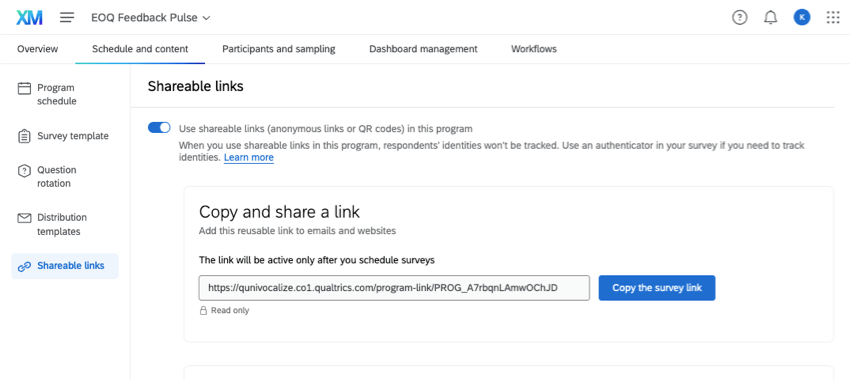
Task: Select the Schedule and content tab
Action: [140, 49]
